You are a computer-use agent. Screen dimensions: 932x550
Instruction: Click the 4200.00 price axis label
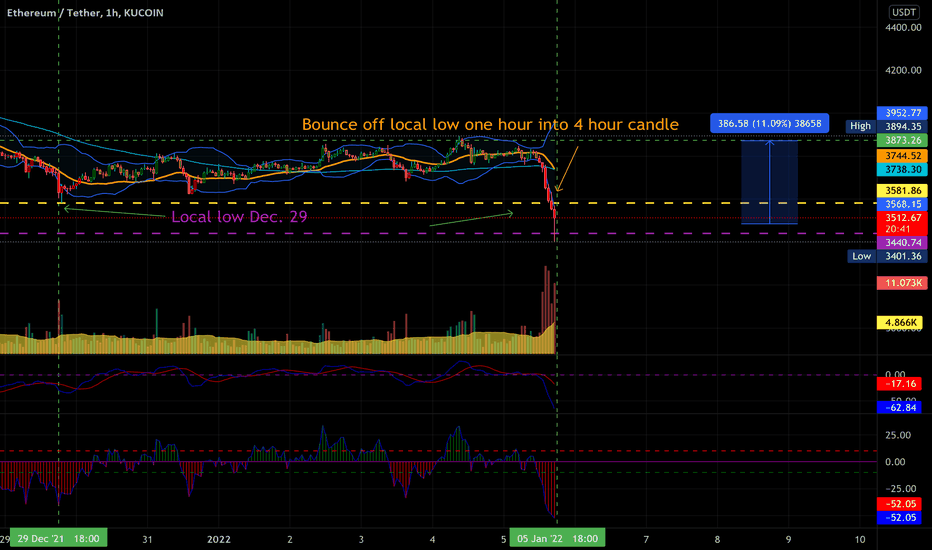pyautogui.click(x=903, y=70)
